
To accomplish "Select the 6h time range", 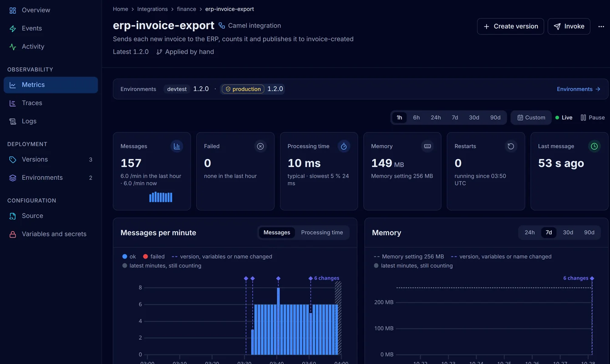I will point(417,117).
